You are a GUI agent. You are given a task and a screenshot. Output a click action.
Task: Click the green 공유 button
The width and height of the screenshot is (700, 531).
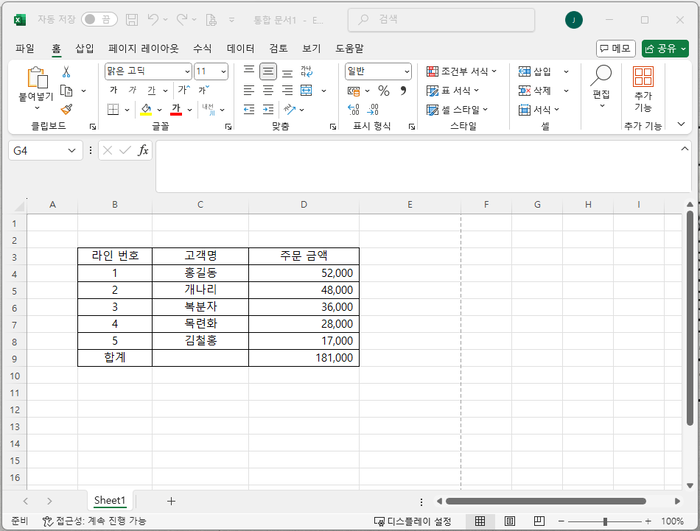[x=665, y=48]
